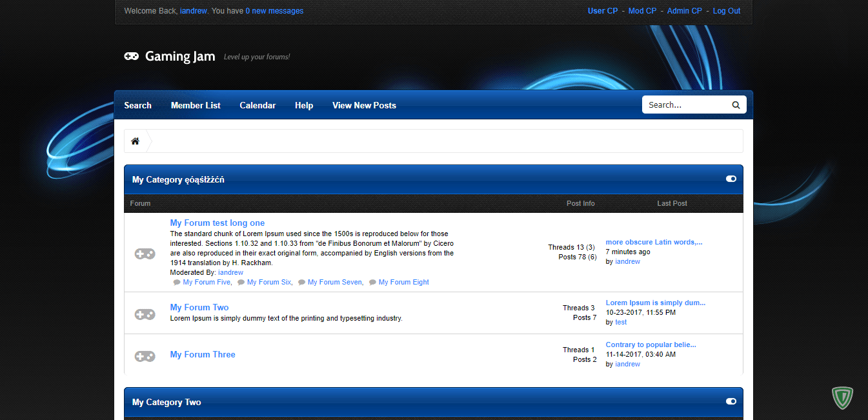Viewport: 868px width, 420px height.
Task: Open My Forum Two forum link
Action: point(199,307)
